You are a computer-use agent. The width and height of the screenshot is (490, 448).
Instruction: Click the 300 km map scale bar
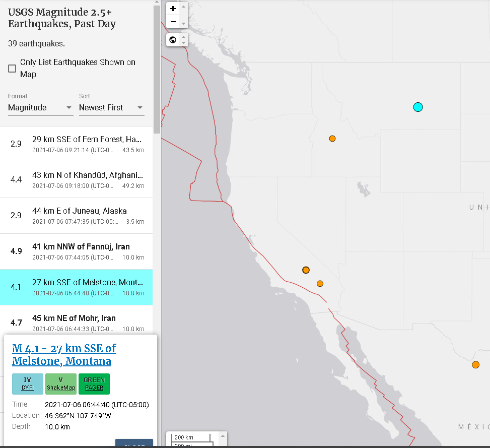pos(191,437)
